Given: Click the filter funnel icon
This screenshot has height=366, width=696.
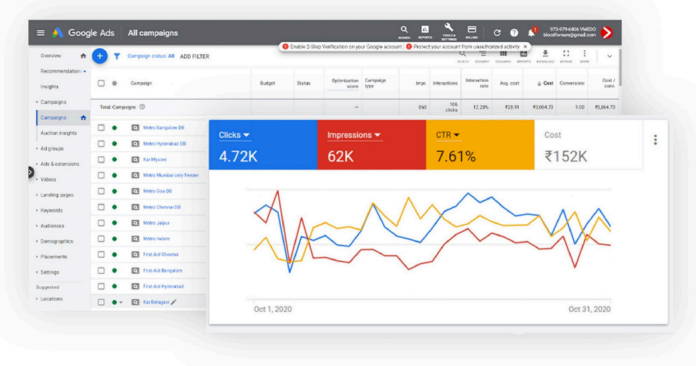Looking at the screenshot, I should pyautogui.click(x=117, y=56).
